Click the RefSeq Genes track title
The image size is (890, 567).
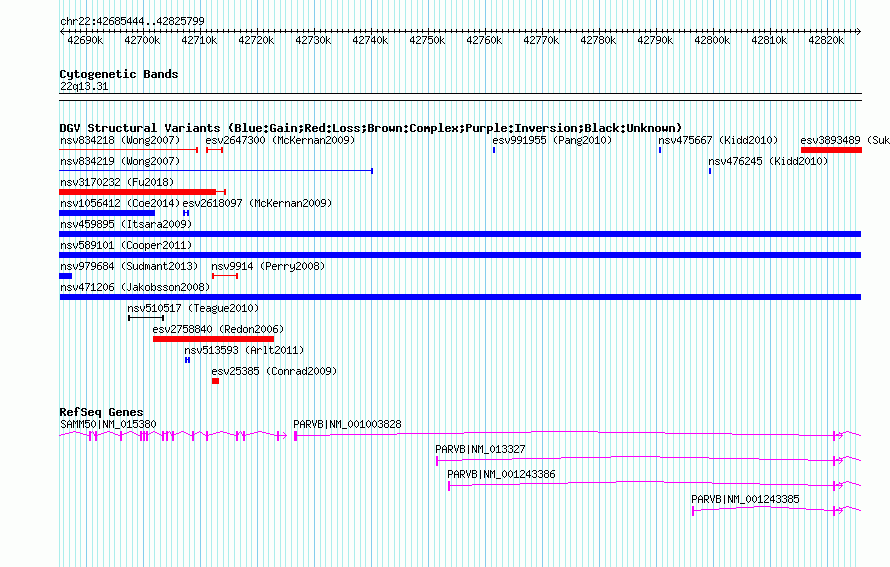tap(102, 412)
